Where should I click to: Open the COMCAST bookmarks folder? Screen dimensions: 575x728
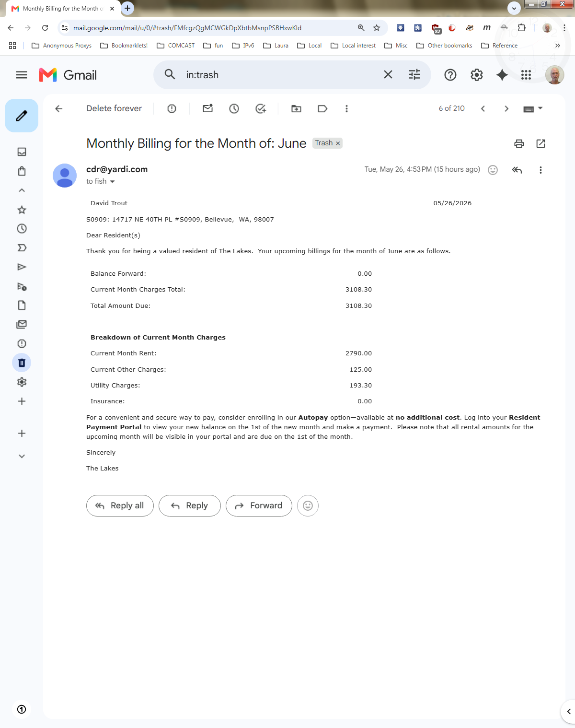pos(176,46)
